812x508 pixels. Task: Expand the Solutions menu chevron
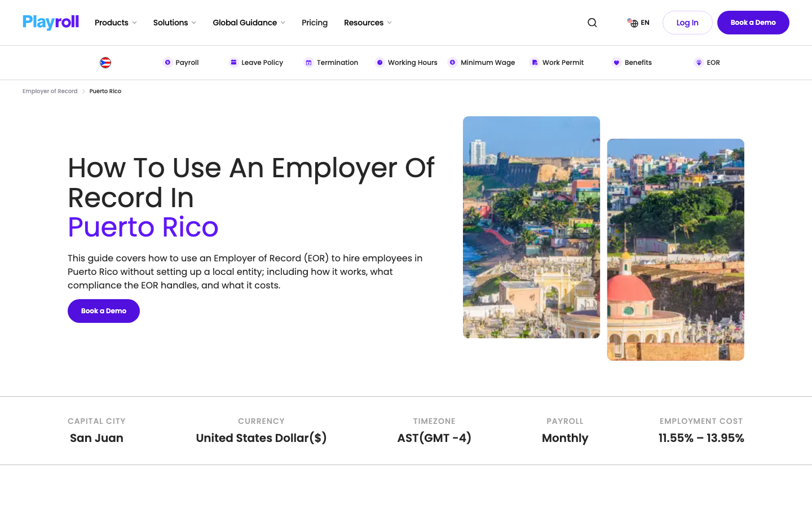pos(193,23)
